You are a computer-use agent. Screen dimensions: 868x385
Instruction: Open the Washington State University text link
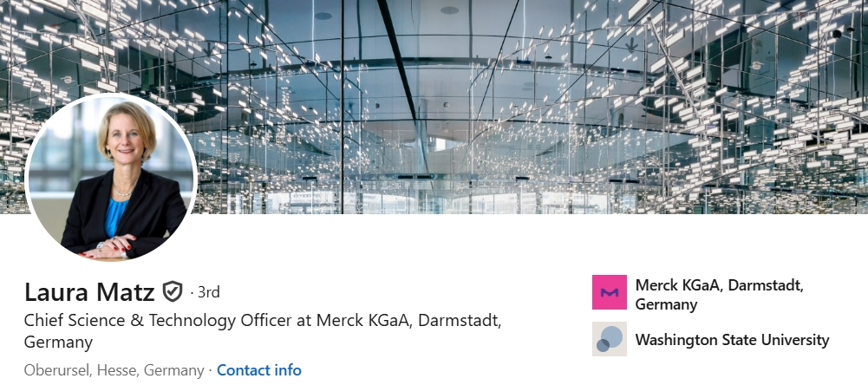[732, 340]
